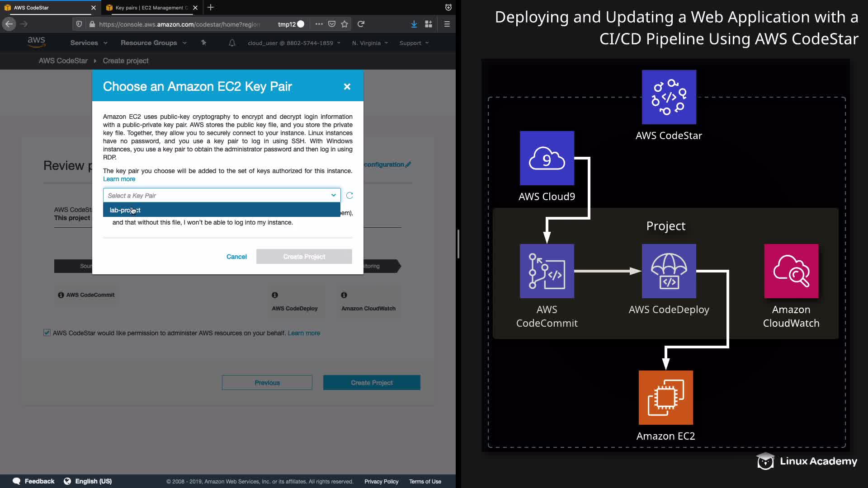
Task: Bookmark page with star icon
Action: coord(344,24)
